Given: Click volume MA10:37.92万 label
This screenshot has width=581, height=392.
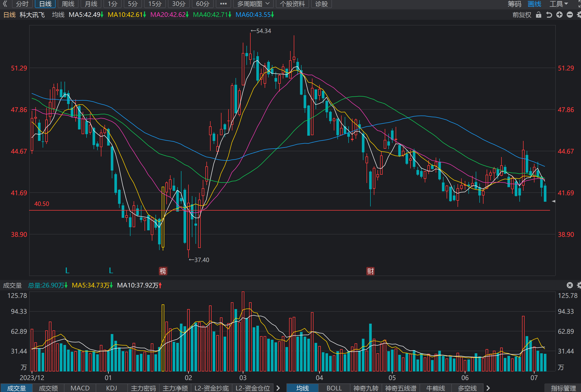Looking at the screenshot, I should pos(139,285).
